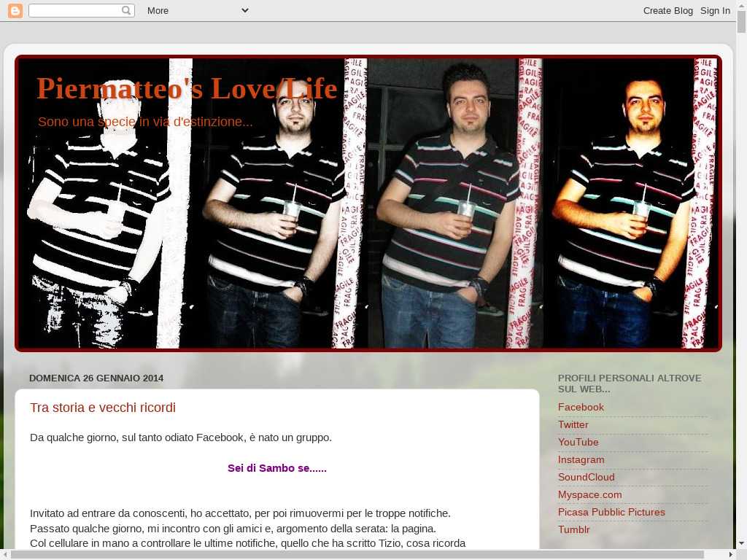Go to the YouTube sidebar link

(x=578, y=442)
